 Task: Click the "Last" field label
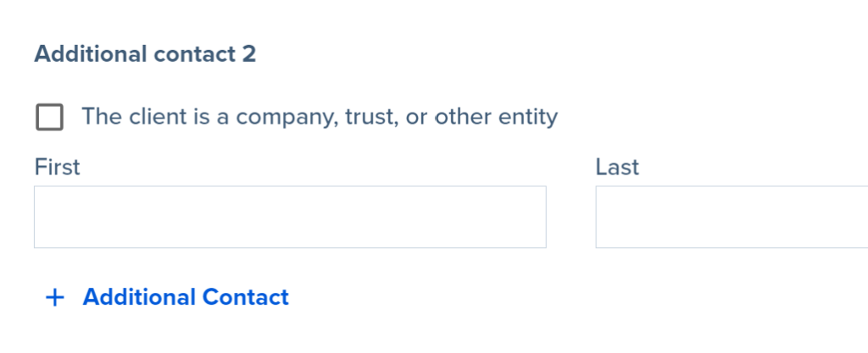tap(617, 167)
